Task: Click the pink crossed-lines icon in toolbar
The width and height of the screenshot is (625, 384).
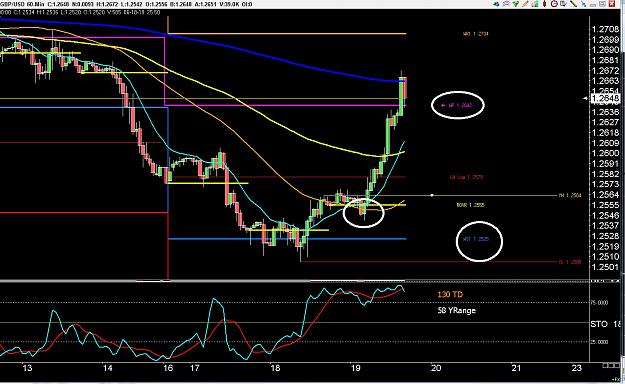Action: (x=506, y=4)
